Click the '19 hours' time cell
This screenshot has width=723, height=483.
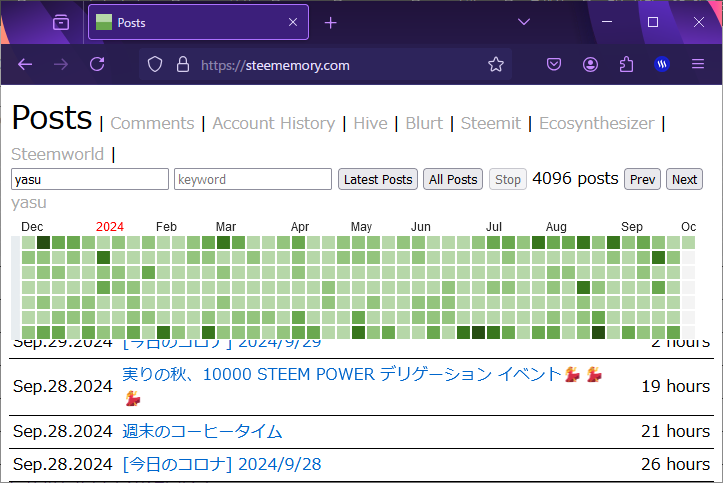(676, 386)
